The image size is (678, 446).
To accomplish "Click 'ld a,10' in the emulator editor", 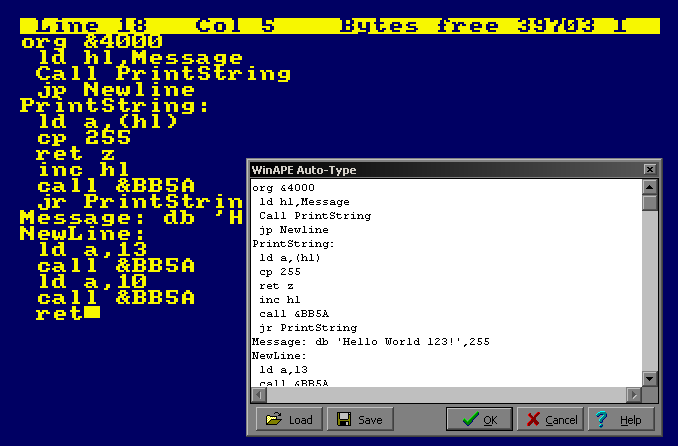I will click(92, 282).
